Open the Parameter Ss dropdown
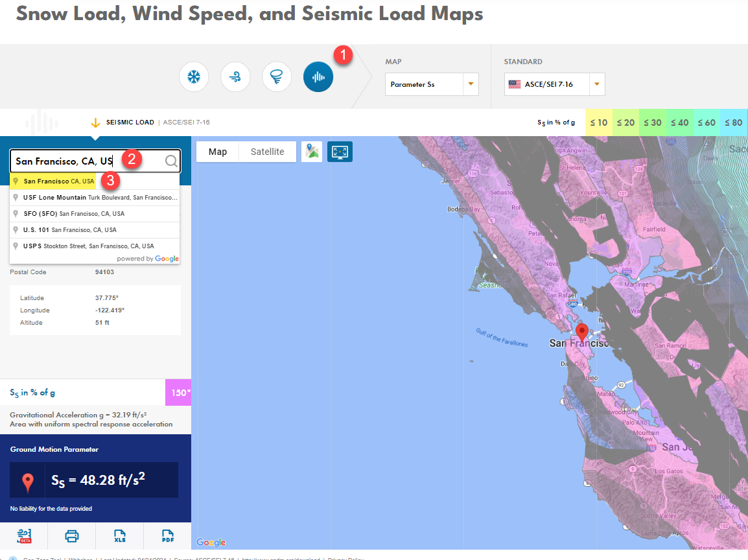Image resolution: width=748 pixels, height=560 pixels. [432, 84]
